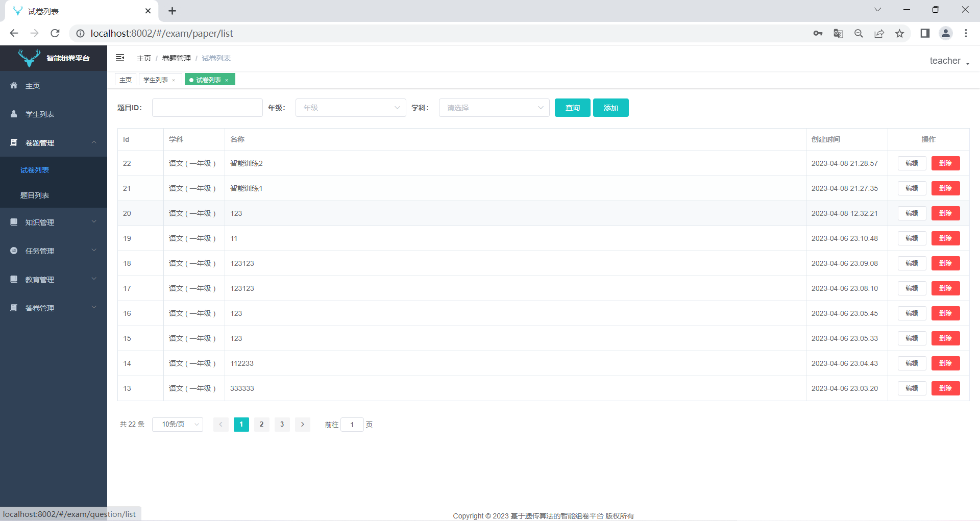Open the teacher user dropdown
Screen dimensions: 980x521
[x=949, y=61]
